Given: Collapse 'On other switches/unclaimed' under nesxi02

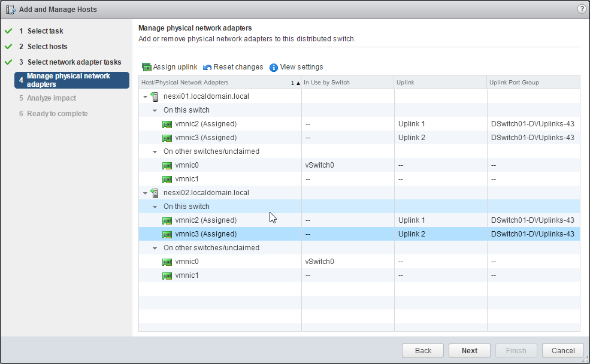Looking at the screenshot, I should point(155,248).
